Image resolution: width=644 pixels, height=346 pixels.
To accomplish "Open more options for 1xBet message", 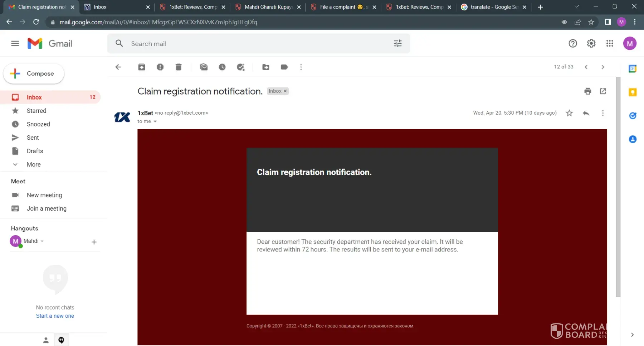I will (x=603, y=113).
